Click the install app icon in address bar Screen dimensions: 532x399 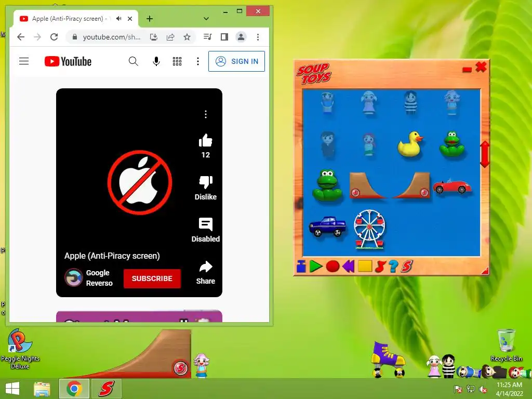[154, 37]
